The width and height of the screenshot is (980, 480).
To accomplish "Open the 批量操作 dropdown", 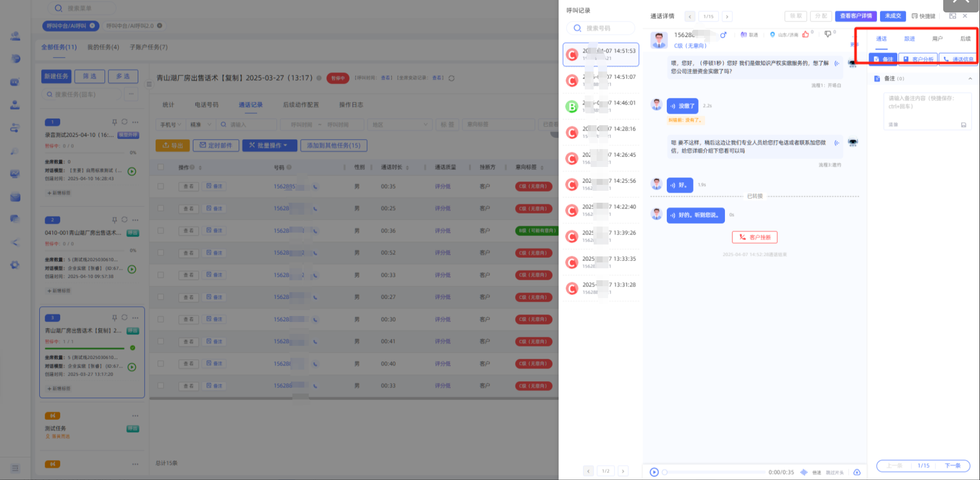I will pyautogui.click(x=269, y=145).
